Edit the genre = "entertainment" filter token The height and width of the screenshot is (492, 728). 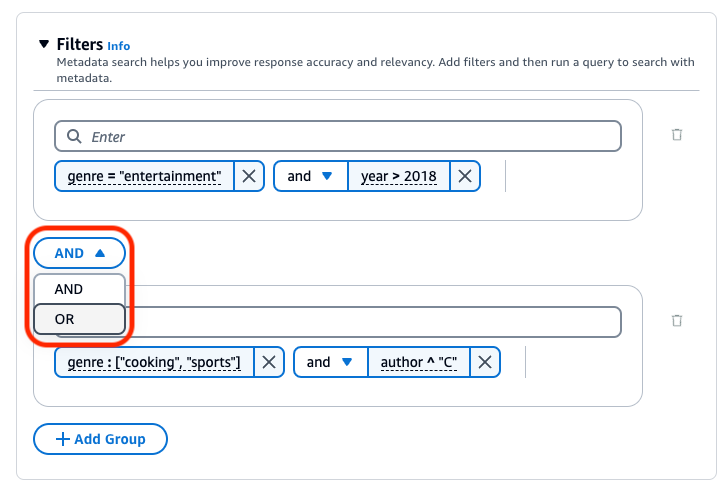[x=145, y=176]
